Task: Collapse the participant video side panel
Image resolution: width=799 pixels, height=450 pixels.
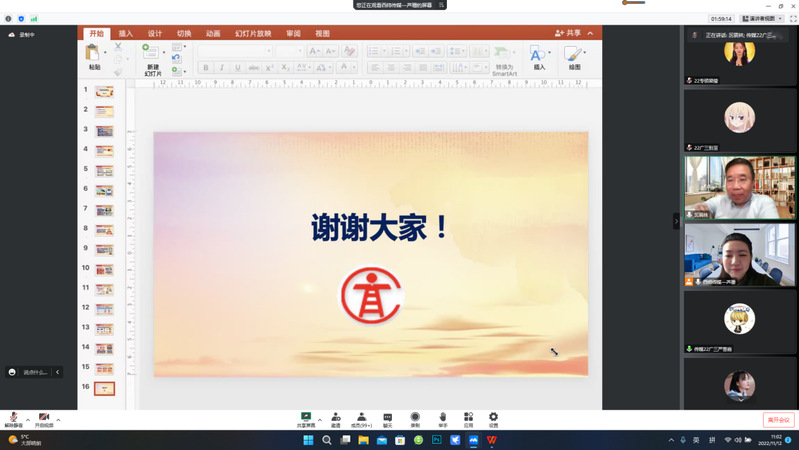Action: [676, 220]
